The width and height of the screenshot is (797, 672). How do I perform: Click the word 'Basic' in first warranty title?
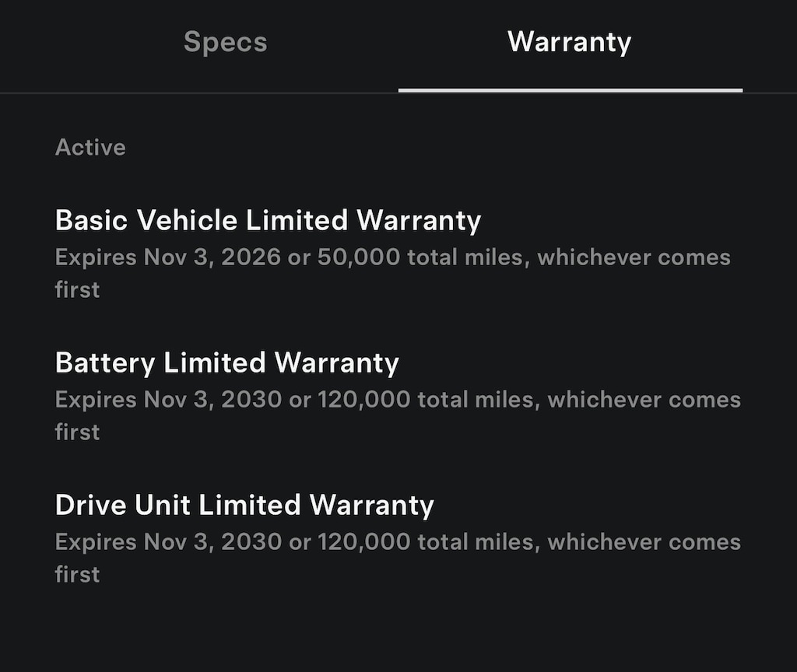(92, 221)
